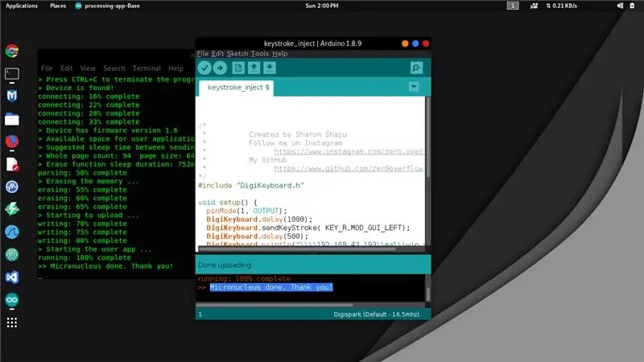Viewport: 644px width, 362px height.
Task: Launch Firefox from the dock
Action: tap(12, 142)
